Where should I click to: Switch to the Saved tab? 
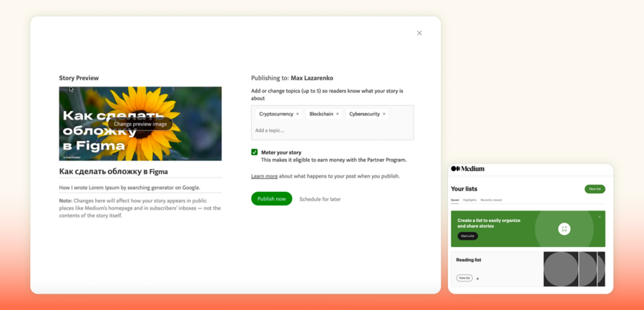[454, 200]
